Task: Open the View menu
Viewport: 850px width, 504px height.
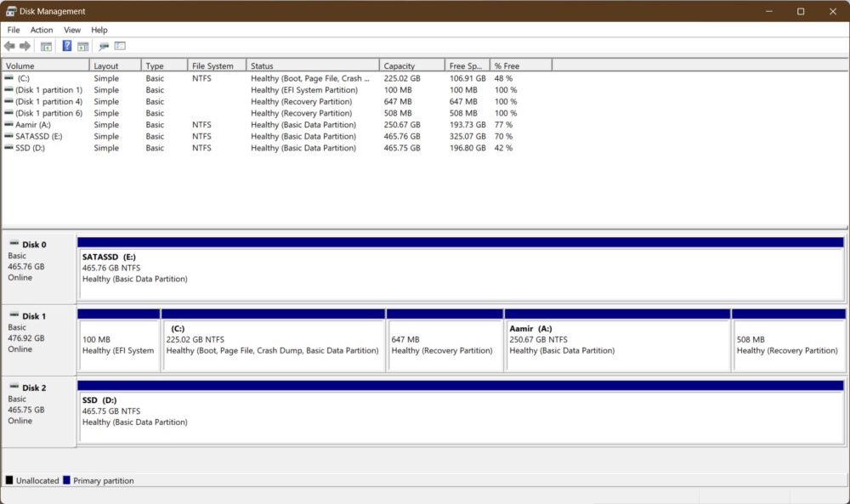Action: 71,29
